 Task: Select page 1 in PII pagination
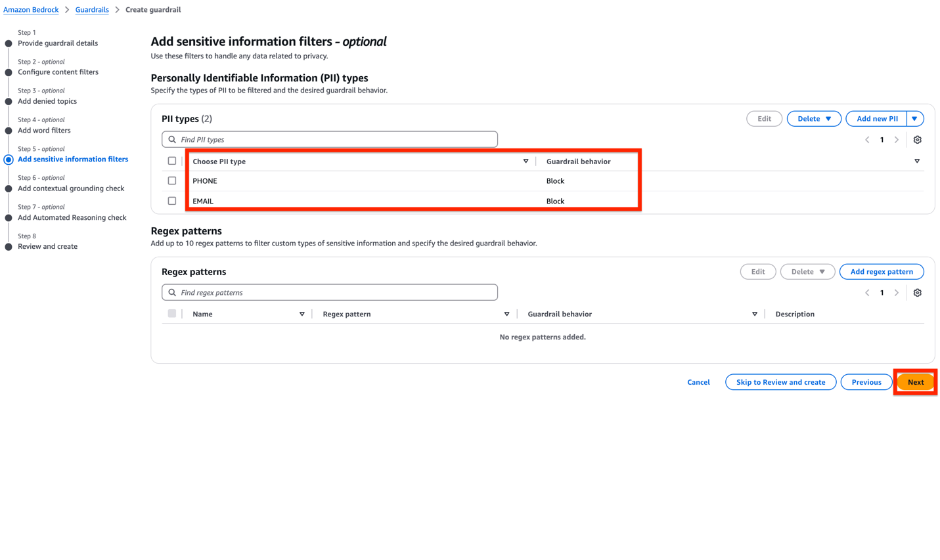[x=882, y=139]
